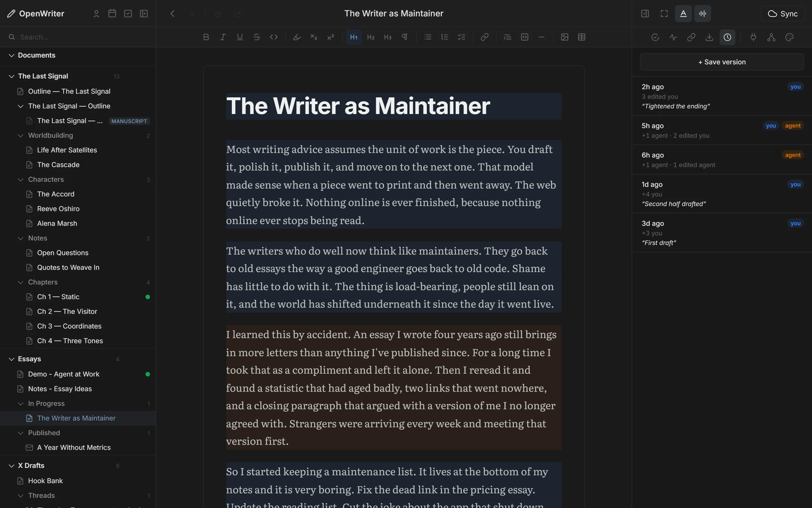Image resolution: width=812 pixels, height=508 pixels.
Task: Insert a table
Action: [x=582, y=37]
